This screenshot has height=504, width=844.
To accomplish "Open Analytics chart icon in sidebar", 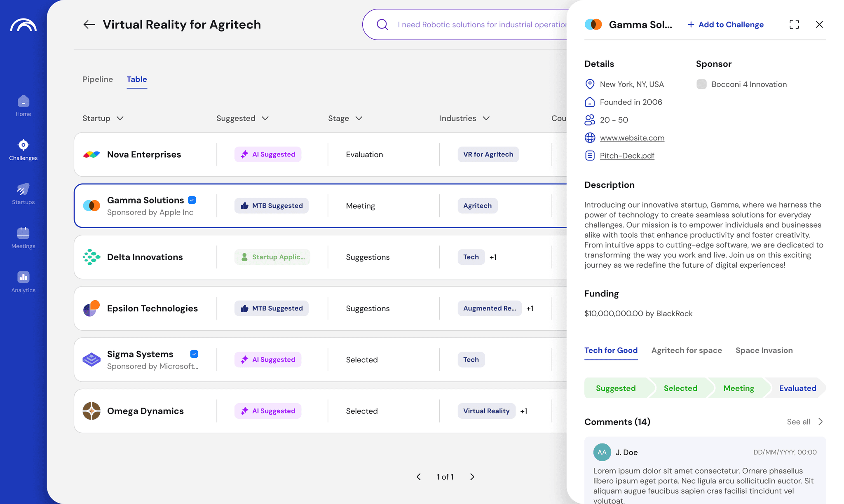I will point(23,278).
